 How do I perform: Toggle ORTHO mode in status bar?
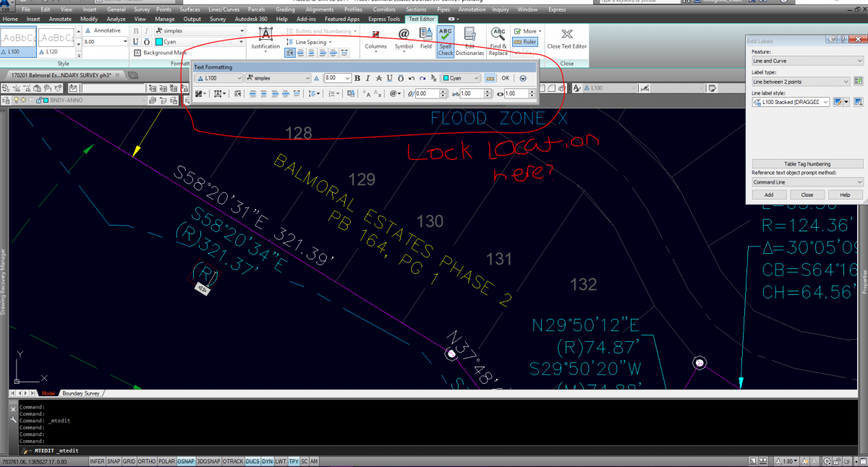[147, 461]
